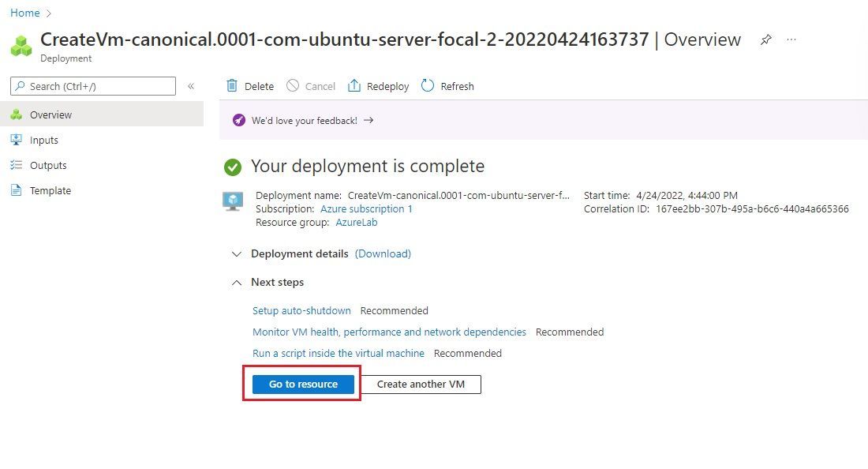Screen dimensions: 868x469
Task: Open Template in the sidebar
Action: click(x=102, y=190)
